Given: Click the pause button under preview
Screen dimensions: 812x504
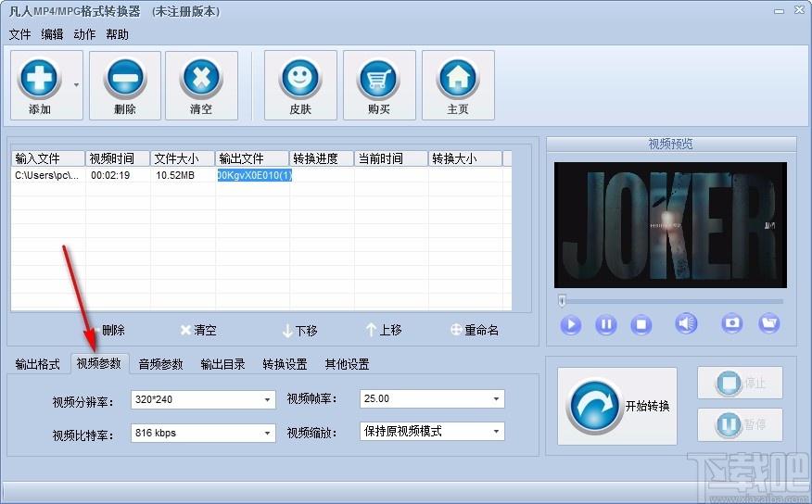Looking at the screenshot, I should 606,325.
